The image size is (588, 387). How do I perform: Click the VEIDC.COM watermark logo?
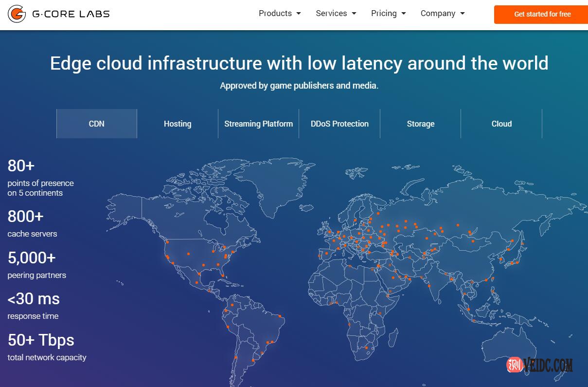(540, 365)
